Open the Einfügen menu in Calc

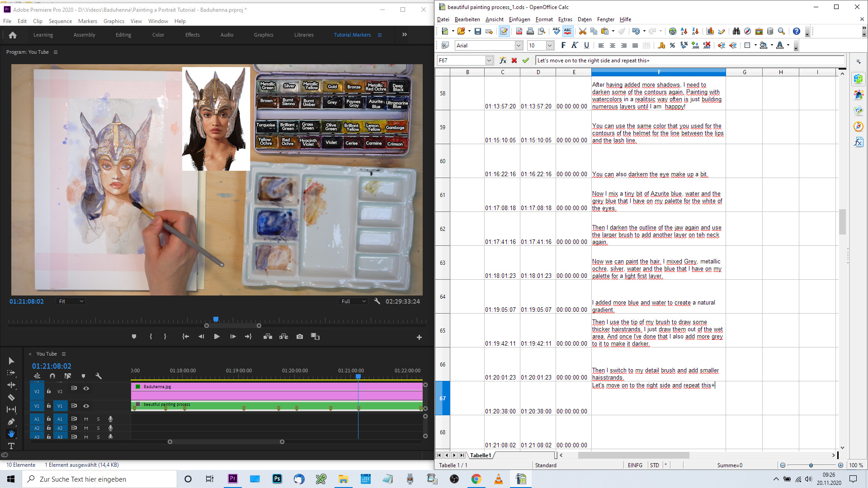519,19
